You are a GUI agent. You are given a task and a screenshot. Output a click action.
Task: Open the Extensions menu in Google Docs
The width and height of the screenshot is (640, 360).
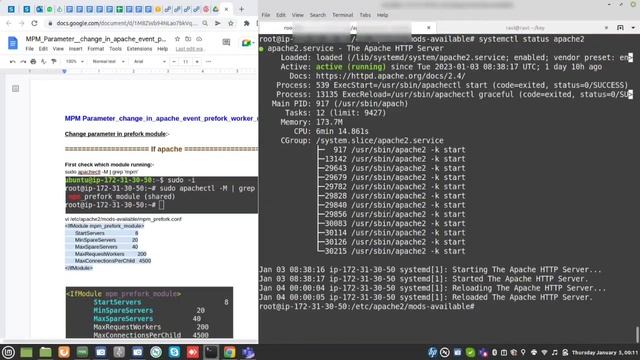point(139,49)
